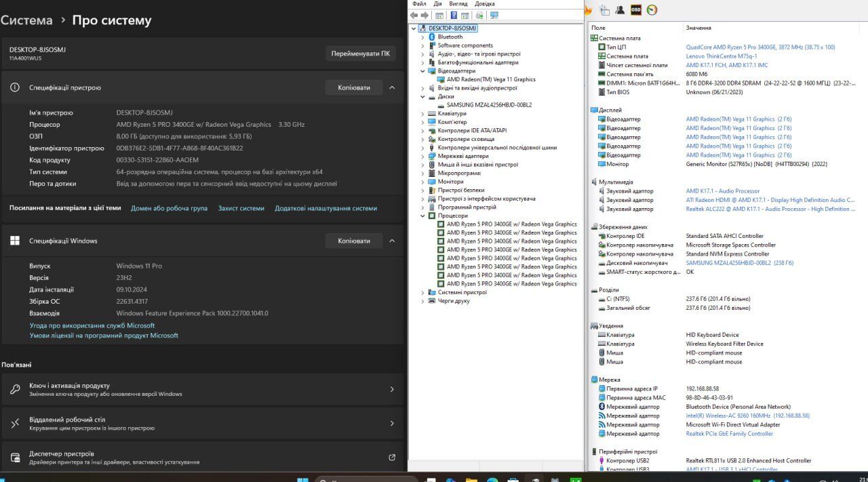
Task: Click the scan for hardware changes monitor icon
Action: tap(494, 15)
